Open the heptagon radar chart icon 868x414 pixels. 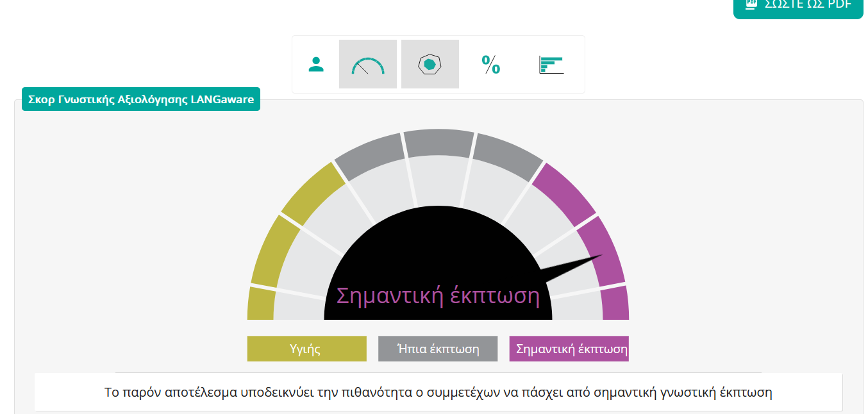coord(430,64)
